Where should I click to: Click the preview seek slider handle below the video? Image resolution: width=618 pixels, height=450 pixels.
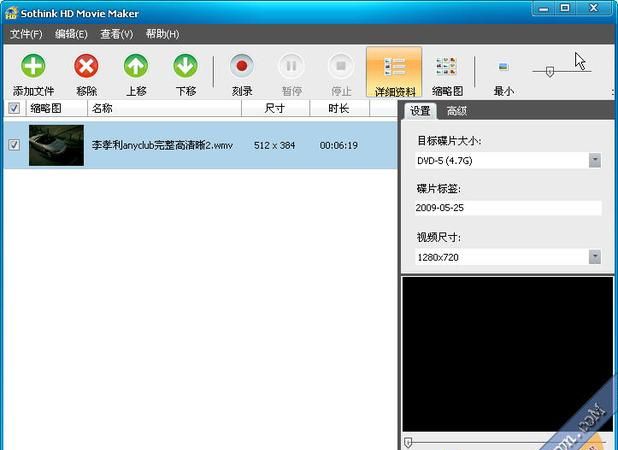[408, 442]
